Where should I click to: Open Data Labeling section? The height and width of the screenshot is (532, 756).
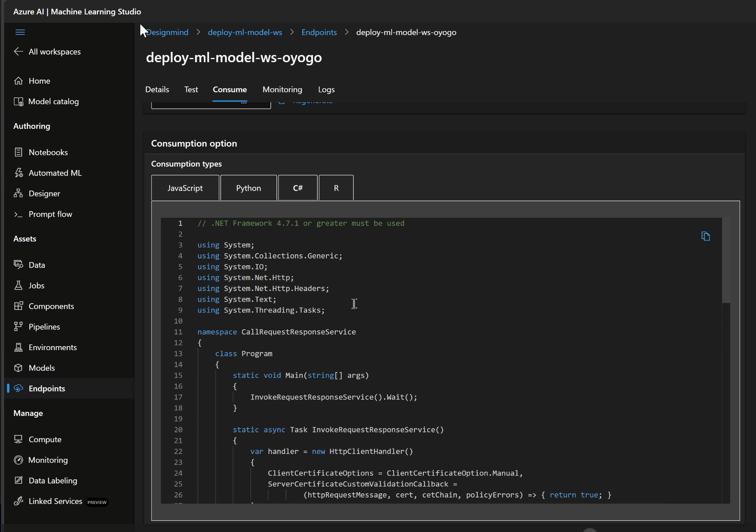(53, 481)
